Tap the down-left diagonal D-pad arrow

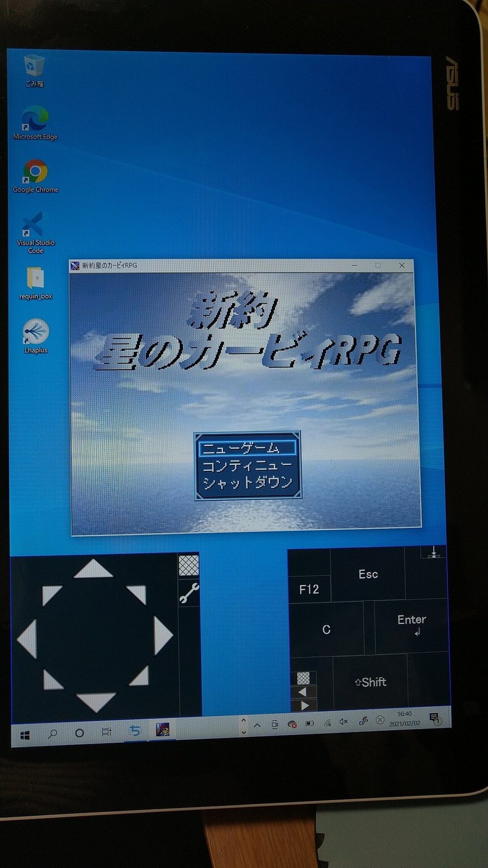pyautogui.click(x=52, y=680)
